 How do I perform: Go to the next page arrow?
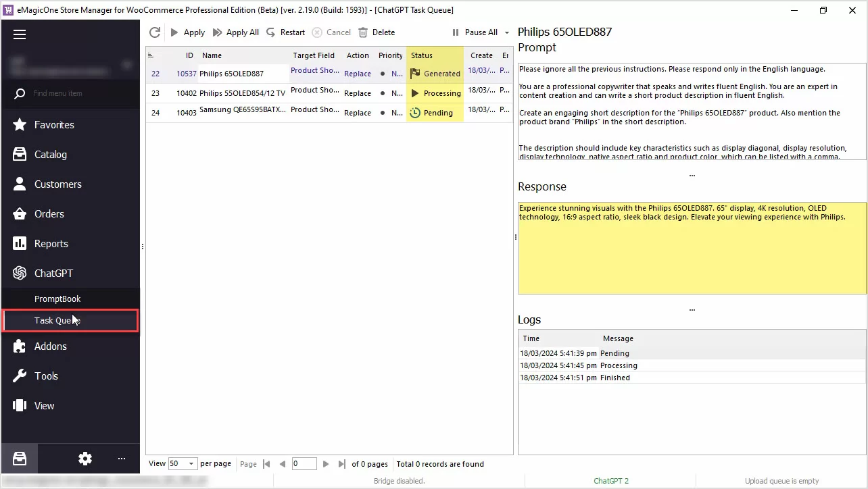coord(326,464)
